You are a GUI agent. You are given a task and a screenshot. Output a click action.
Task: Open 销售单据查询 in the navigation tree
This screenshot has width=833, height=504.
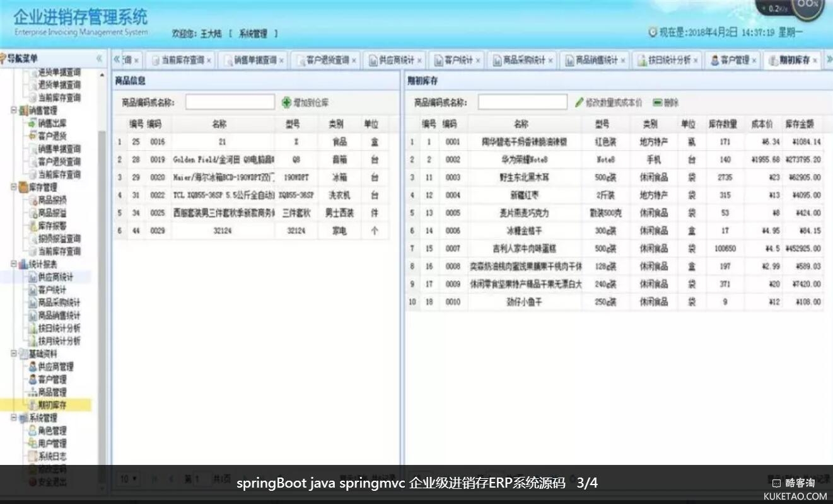coord(59,149)
